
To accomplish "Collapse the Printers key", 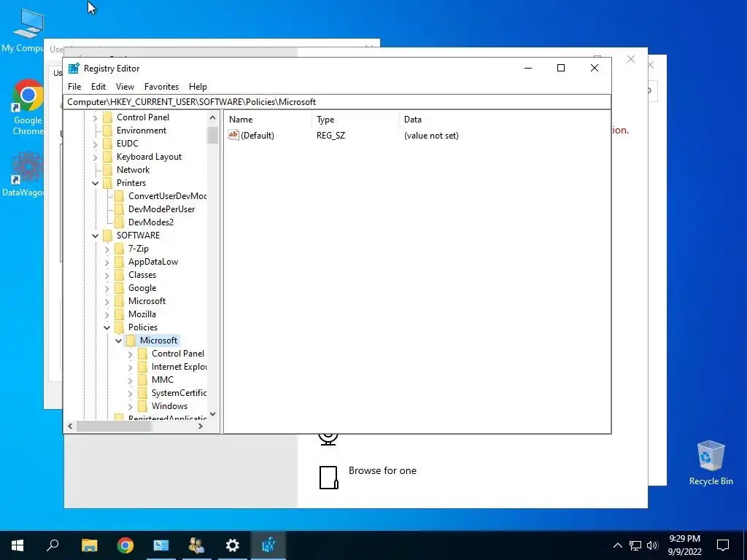I will point(96,183).
